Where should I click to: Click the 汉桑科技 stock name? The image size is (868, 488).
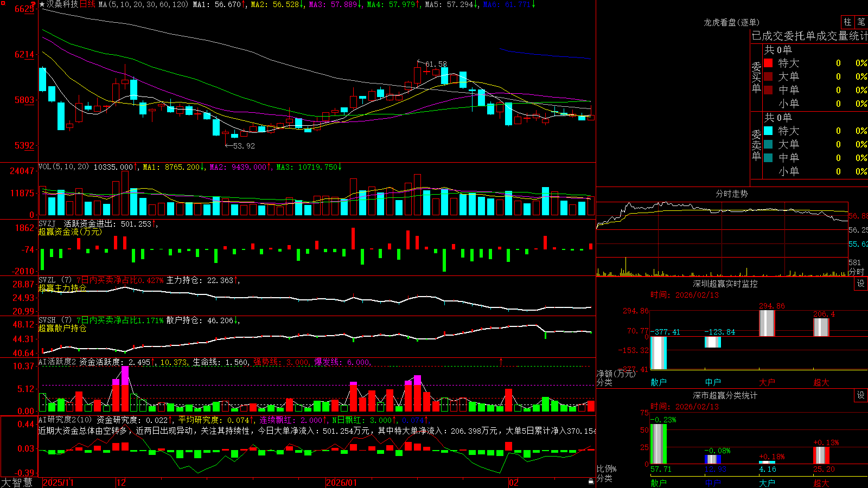[62, 4]
